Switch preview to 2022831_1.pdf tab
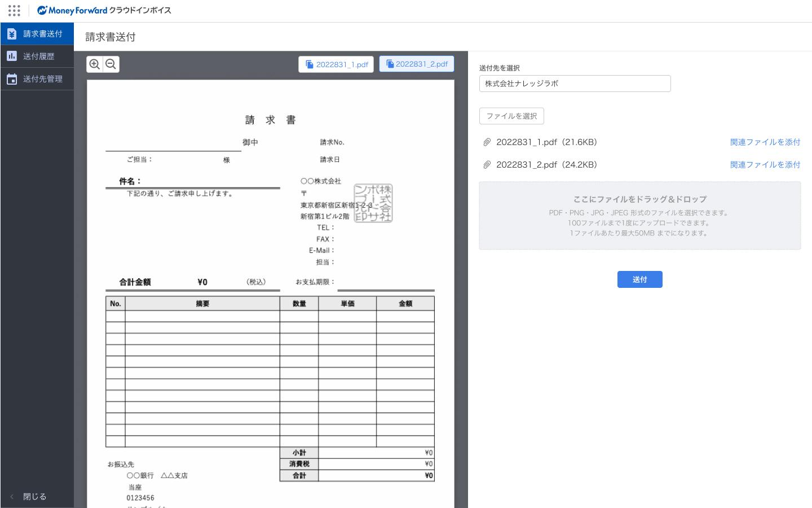Viewport: 812px width, 508px height. click(337, 64)
